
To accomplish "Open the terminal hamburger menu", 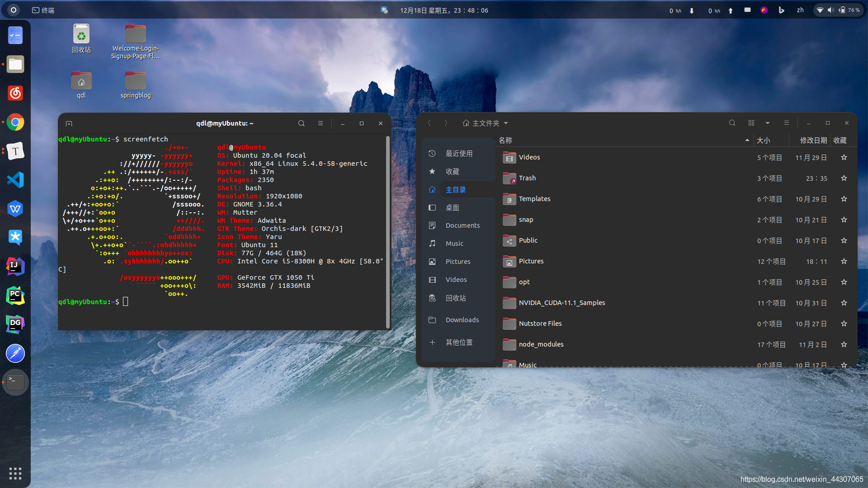I will coord(321,123).
